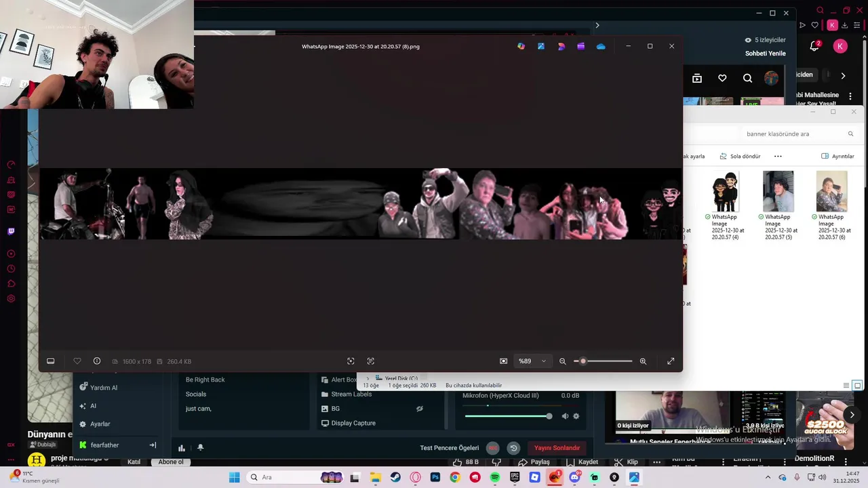The width and height of the screenshot is (868, 488).
Task: Toggle the Ayrıntılar pane in File Explorer
Action: tap(837, 156)
